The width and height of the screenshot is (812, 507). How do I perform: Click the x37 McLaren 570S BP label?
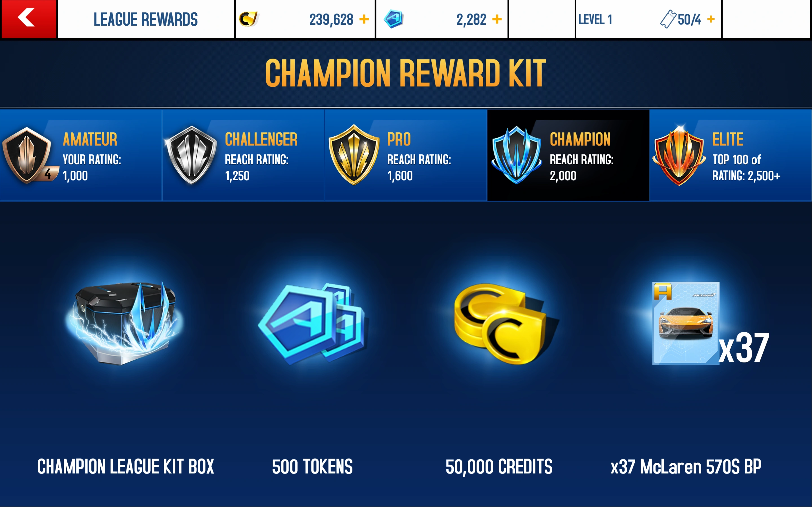coord(685,466)
